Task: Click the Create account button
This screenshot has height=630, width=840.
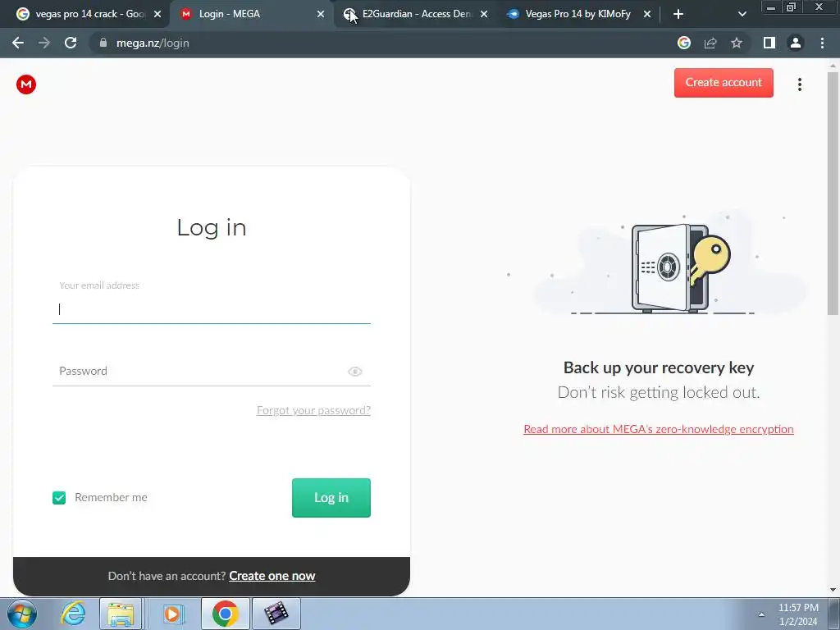Action: (x=724, y=83)
